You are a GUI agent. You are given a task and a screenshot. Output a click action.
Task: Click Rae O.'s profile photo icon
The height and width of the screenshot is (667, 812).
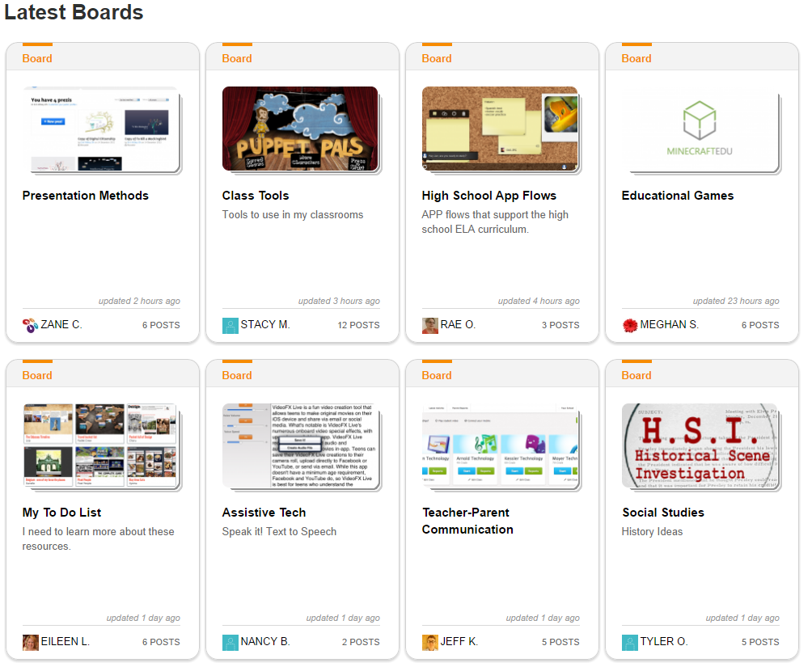point(429,325)
